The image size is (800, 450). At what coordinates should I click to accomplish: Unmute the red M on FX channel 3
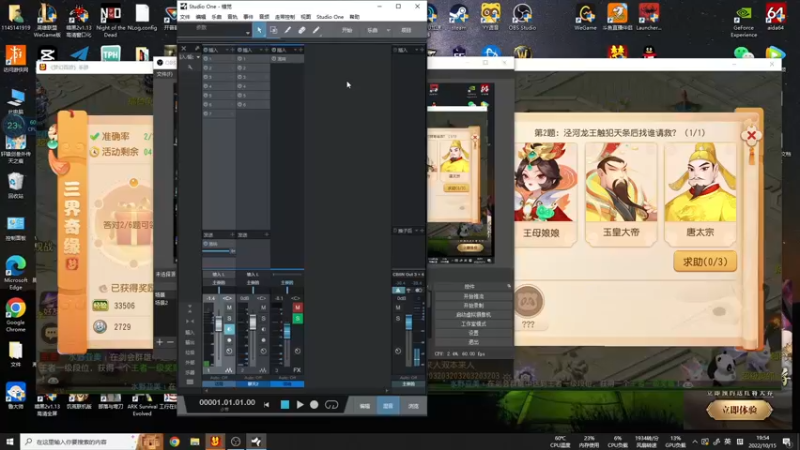(297, 308)
